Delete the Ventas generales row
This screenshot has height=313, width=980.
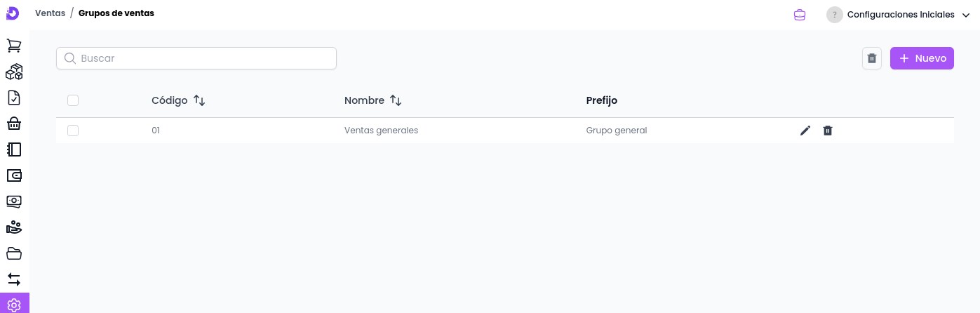click(828, 131)
